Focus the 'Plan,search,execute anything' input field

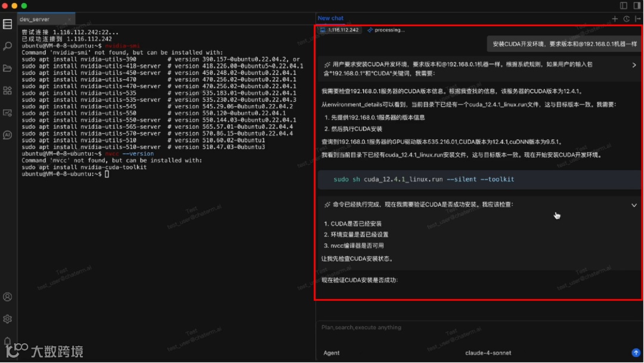(478, 328)
